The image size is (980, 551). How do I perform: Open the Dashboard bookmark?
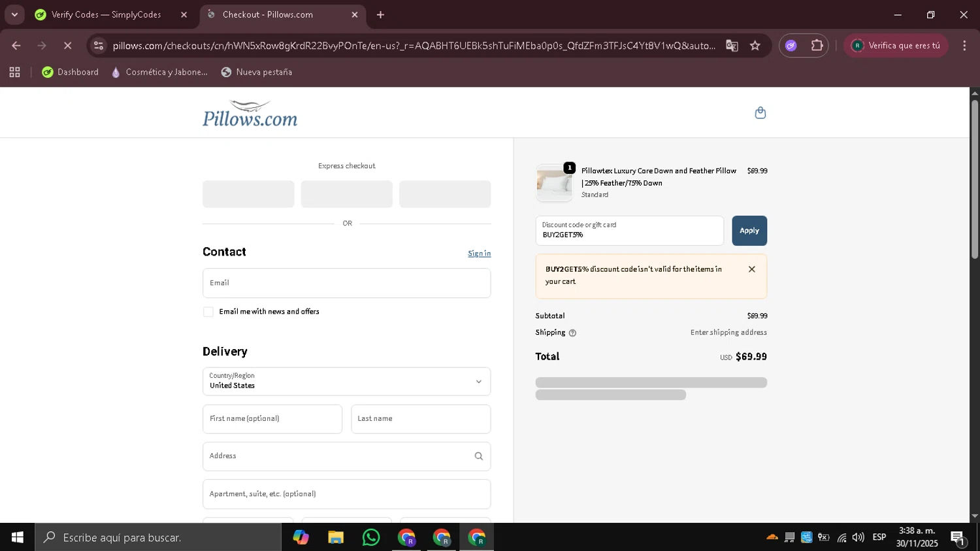tap(70, 73)
